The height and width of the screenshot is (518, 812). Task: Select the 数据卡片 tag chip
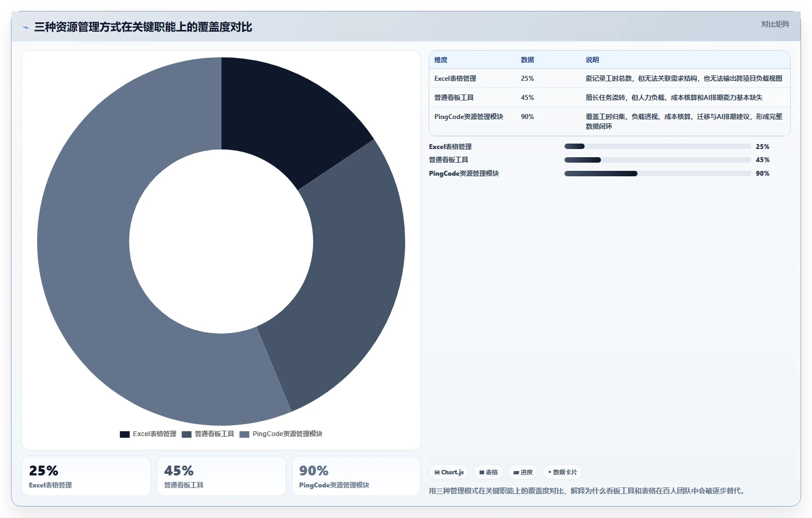[x=562, y=472]
